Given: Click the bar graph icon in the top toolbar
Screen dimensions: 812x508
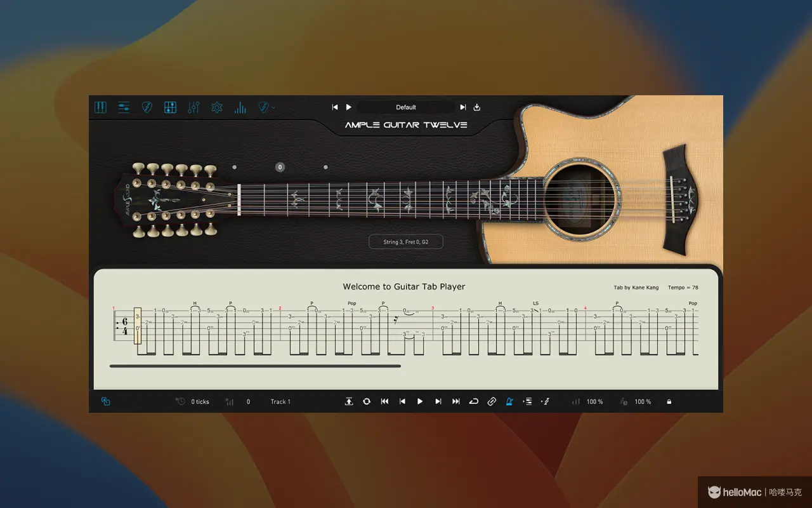Looking at the screenshot, I should (240, 107).
